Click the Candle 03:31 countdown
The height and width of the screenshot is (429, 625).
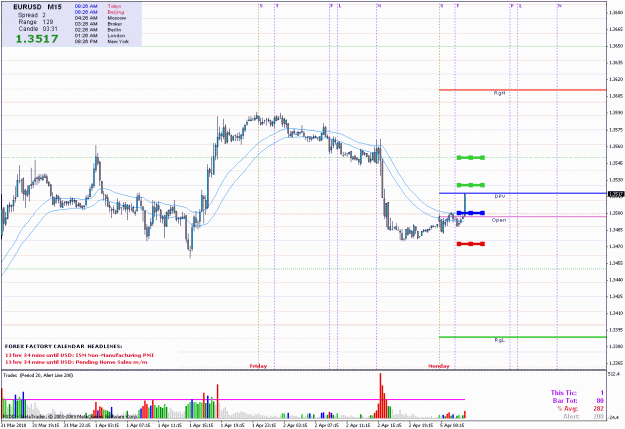tap(38, 29)
